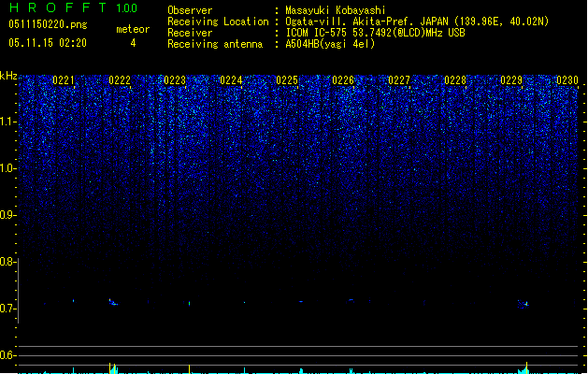588x374 pixels.
Task: Click the HROFFT 1.0.0 title text
Action: [73, 7]
